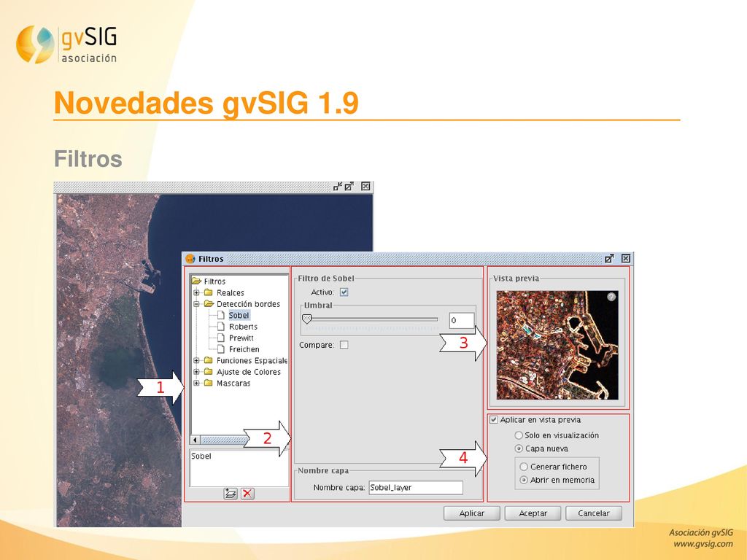Click the red X remove filter icon

247,494
